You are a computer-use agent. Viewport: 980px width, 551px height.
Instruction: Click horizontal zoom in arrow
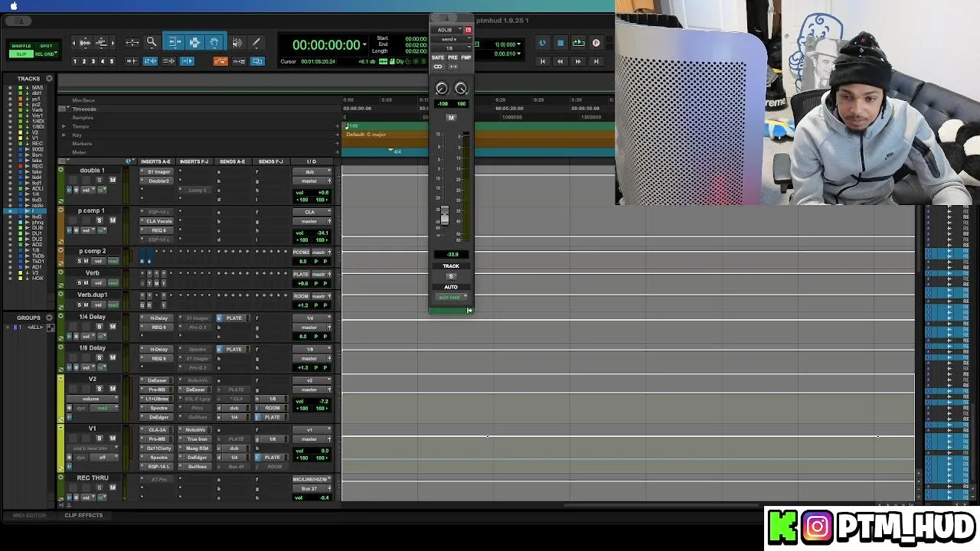click(113, 43)
